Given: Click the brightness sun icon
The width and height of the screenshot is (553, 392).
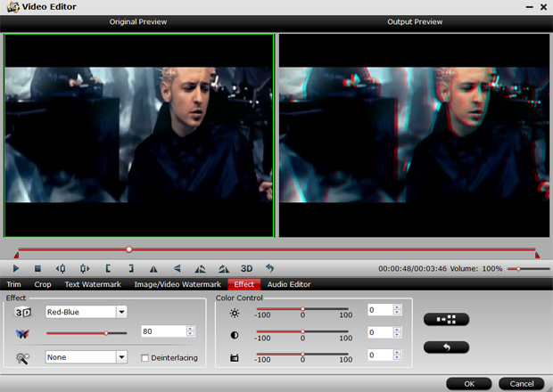Looking at the screenshot, I should [235, 313].
